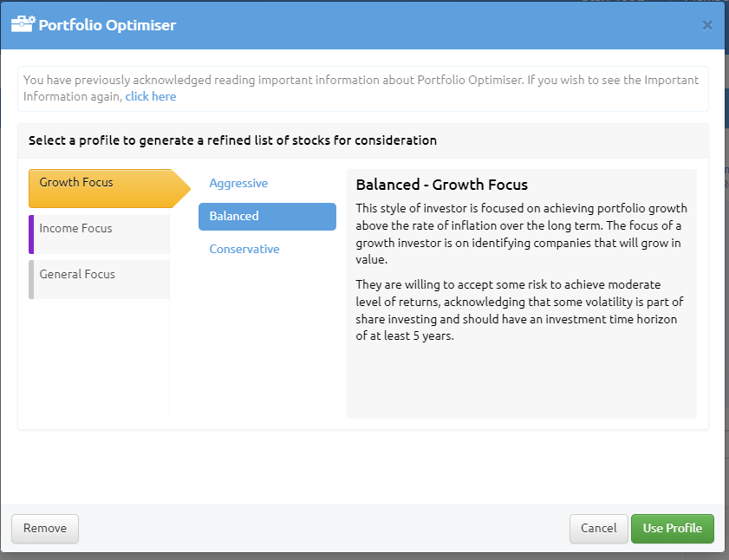729x560 pixels.
Task: Click the Cancel button
Action: [598, 529]
